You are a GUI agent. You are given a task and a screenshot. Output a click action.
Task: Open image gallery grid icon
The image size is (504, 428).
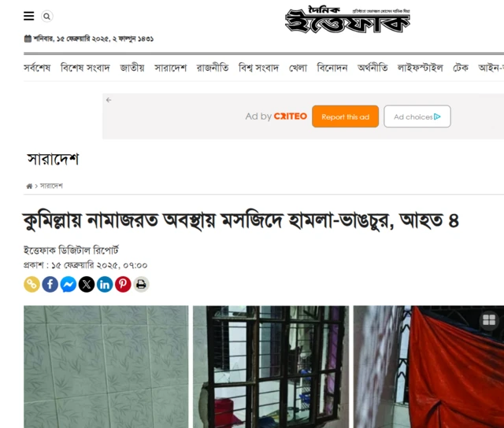489,319
